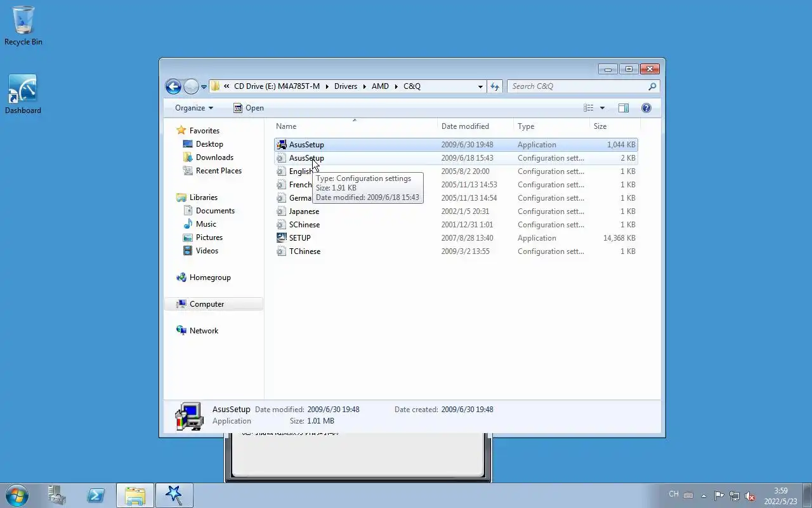
Task: Click the grayed Forward arrow button
Action: [191, 86]
